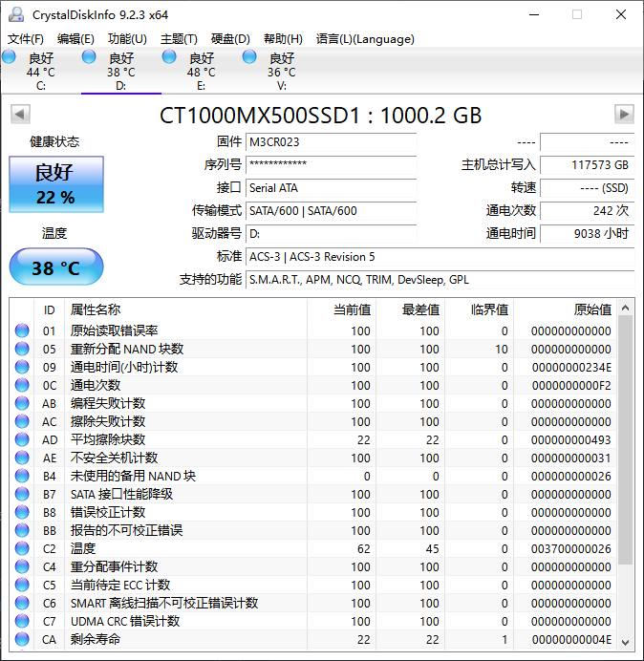Click the status orb of row AB
Image resolution: width=644 pixels, height=661 pixels.
22,403
